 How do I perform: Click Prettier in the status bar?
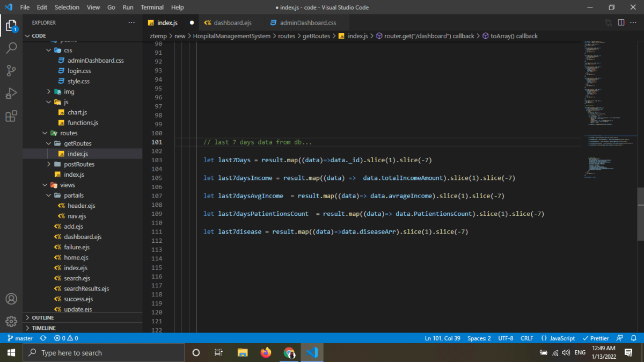pyautogui.click(x=596, y=338)
